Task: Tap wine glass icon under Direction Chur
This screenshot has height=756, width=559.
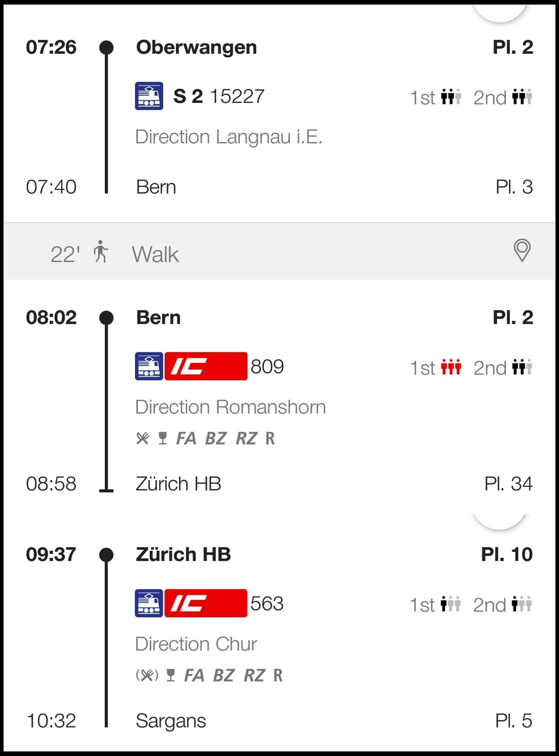Action: pyautogui.click(x=171, y=675)
